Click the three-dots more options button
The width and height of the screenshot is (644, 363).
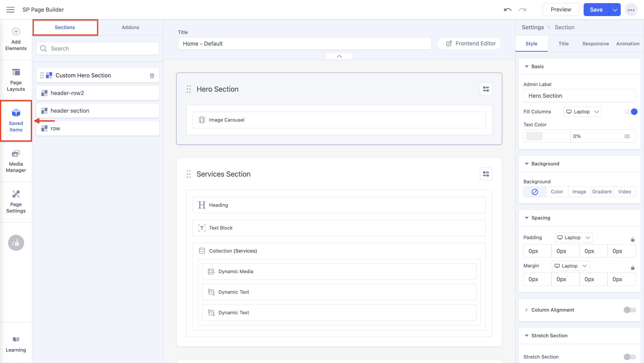[631, 10]
